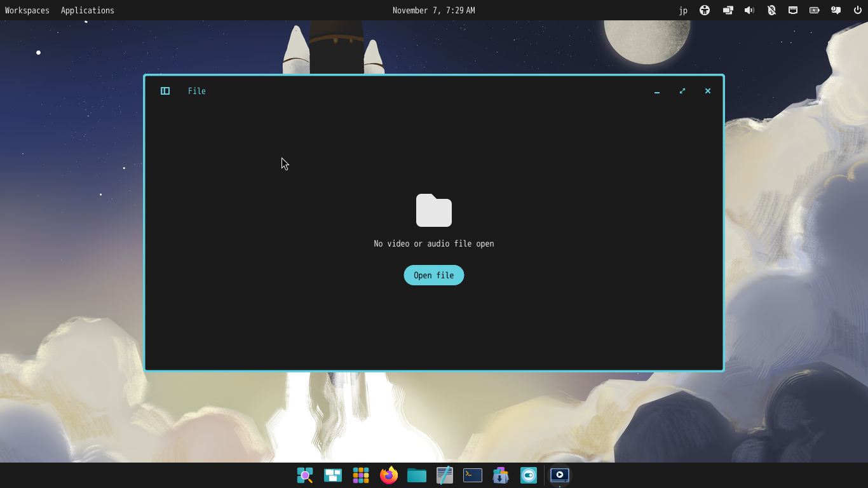Open the Applications launcher in top panel
Screen dimensions: 868x488
(x=88, y=10)
